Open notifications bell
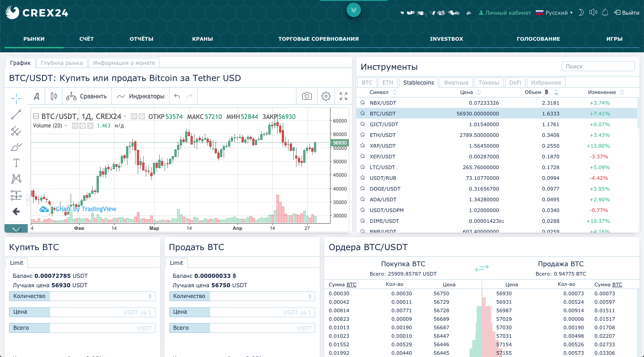This screenshot has height=357, width=644. 605,13
